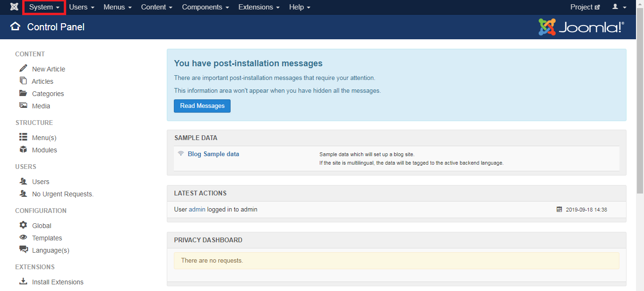Click the Joomla logo icon in top bar
644x291 pixels.
[x=14, y=7]
